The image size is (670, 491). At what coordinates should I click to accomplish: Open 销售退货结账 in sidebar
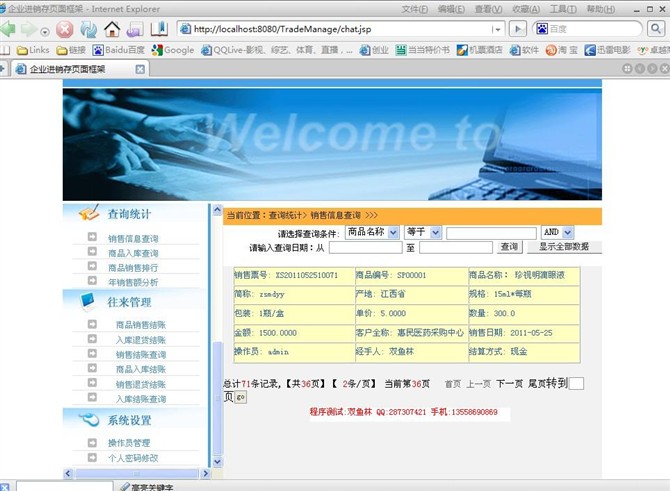click(141, 384)
